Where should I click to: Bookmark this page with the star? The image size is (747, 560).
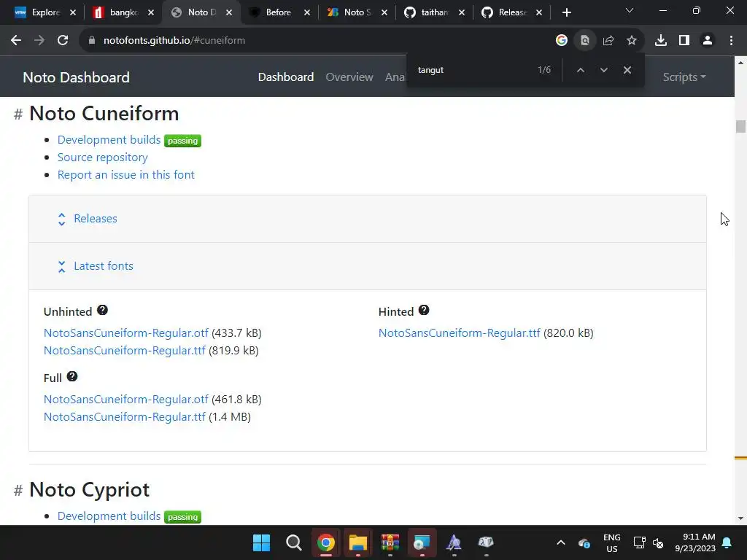[631, 41]
